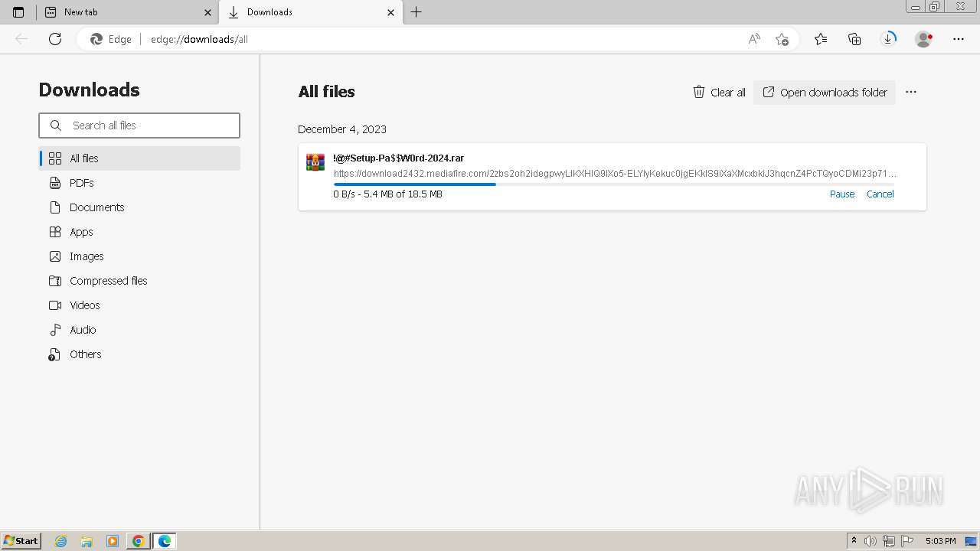Filter downloads by Audio
This screenshot has width=980, height=551.
click(139, 330)
